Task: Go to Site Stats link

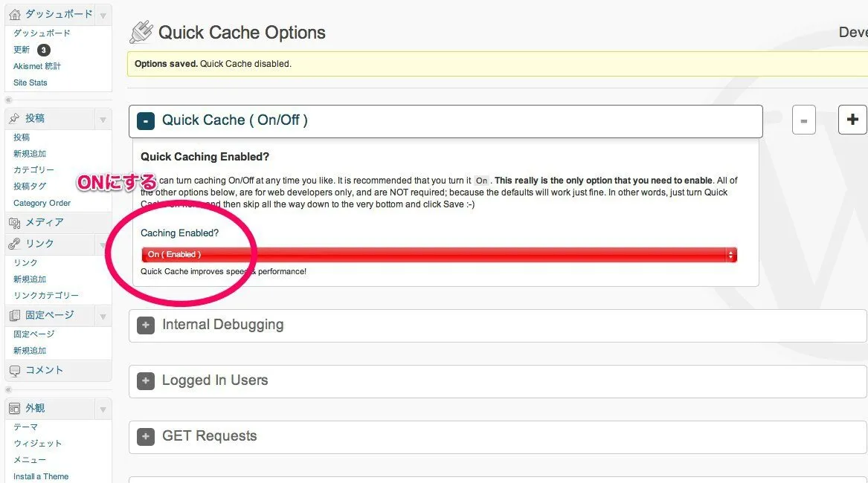Action: [30, 82]
